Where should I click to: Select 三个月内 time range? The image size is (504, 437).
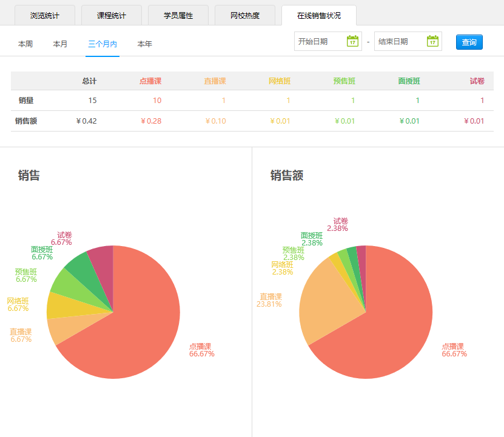point(102,44)
